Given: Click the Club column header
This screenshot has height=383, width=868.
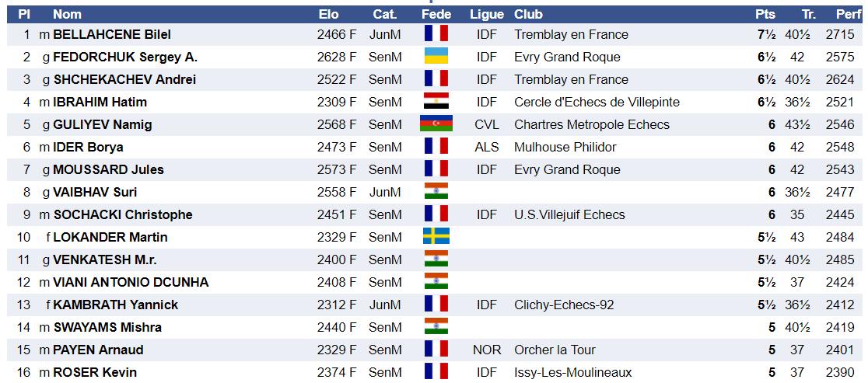Looking at the screenshot, I should 529,15.
